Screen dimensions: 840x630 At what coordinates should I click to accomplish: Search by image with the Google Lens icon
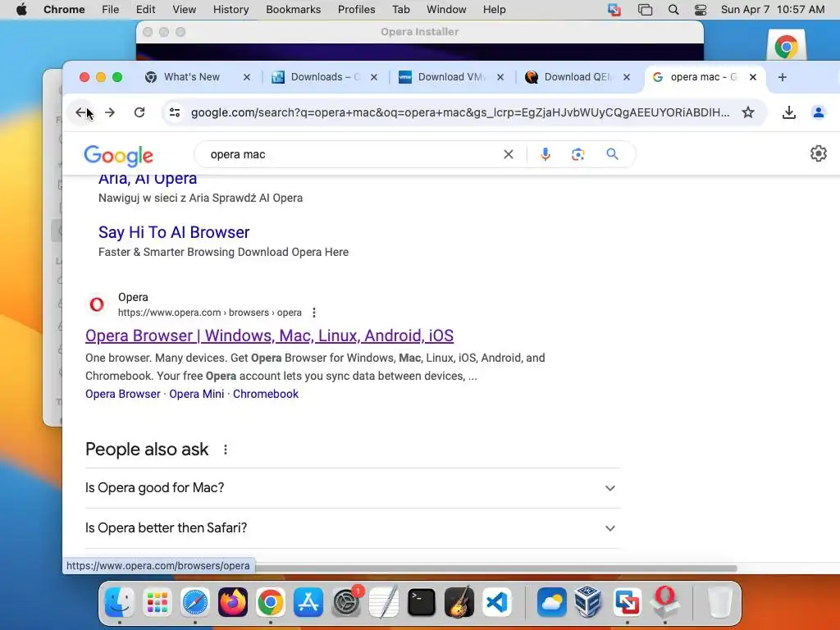pos(577,154)
